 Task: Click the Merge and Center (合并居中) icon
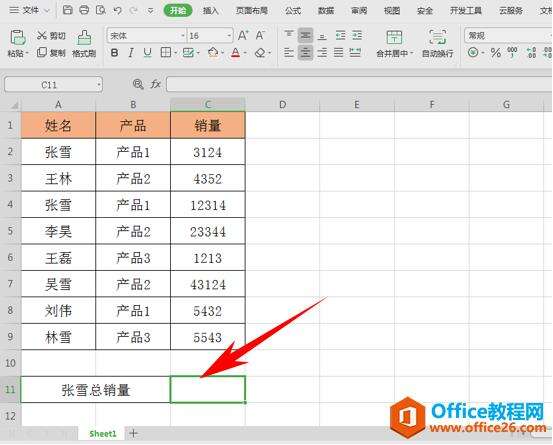click(394, 37)
